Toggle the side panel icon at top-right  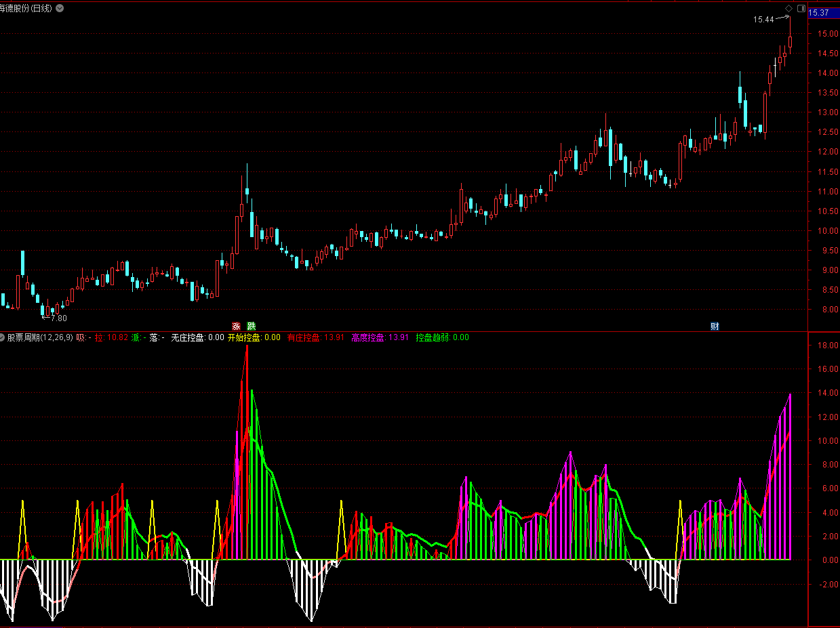pyautogui.click(x=801, y=8)
